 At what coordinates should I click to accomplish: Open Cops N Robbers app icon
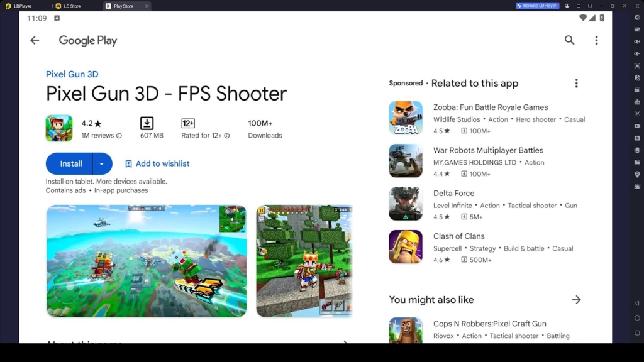(406, 331)
